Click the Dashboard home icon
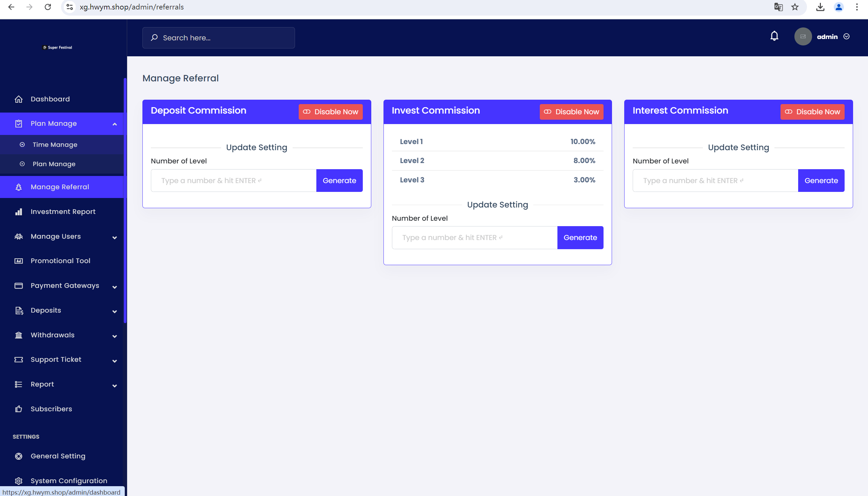Screen dimensions: 868x496 click(19, 99)
